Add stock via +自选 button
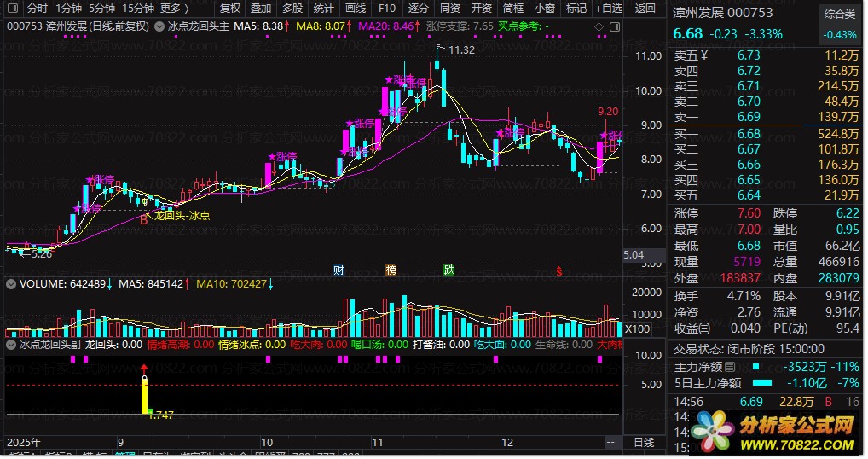Viewport: 868px width, 459px height. pos(609,9)
